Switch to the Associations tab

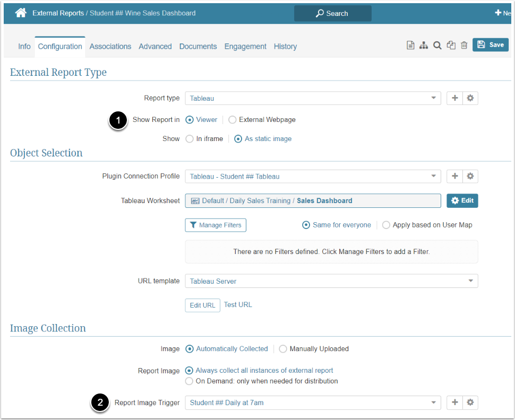[x=110, y=47]
